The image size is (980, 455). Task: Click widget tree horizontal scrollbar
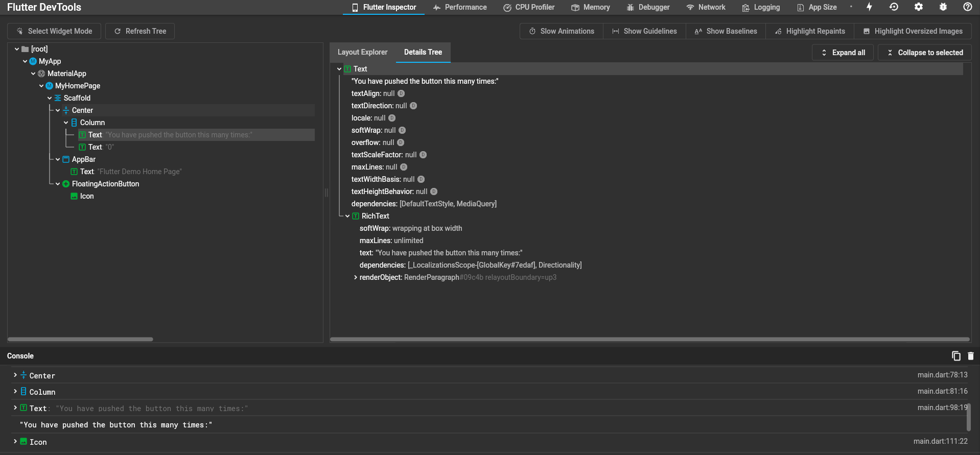pyautogui.click(x=80, y=339)
